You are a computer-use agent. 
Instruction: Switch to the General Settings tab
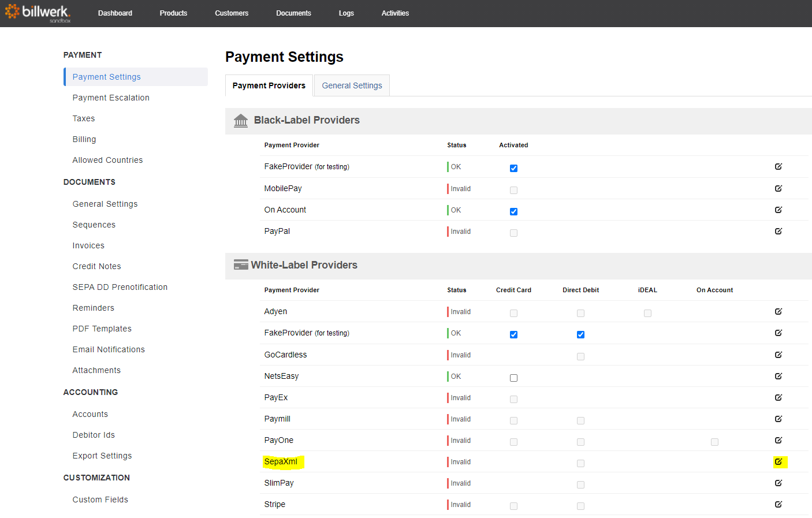coord(352,85)
